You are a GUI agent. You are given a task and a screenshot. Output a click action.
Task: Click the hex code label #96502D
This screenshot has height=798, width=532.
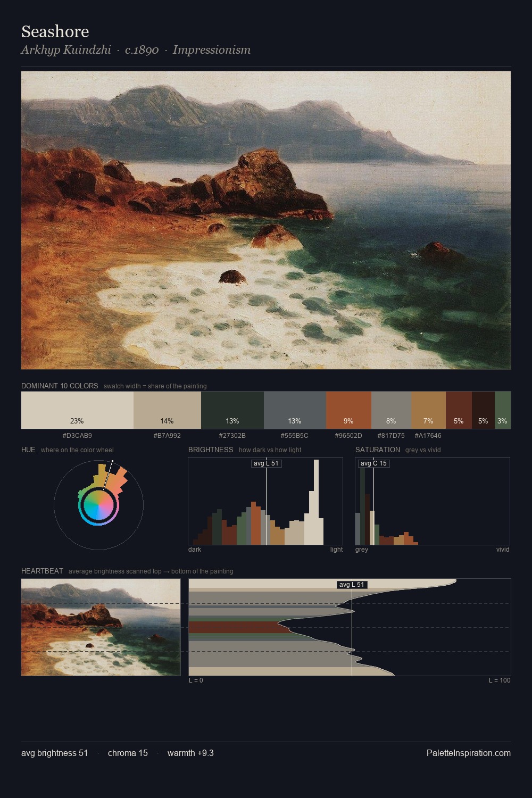[x=348, y=436]
